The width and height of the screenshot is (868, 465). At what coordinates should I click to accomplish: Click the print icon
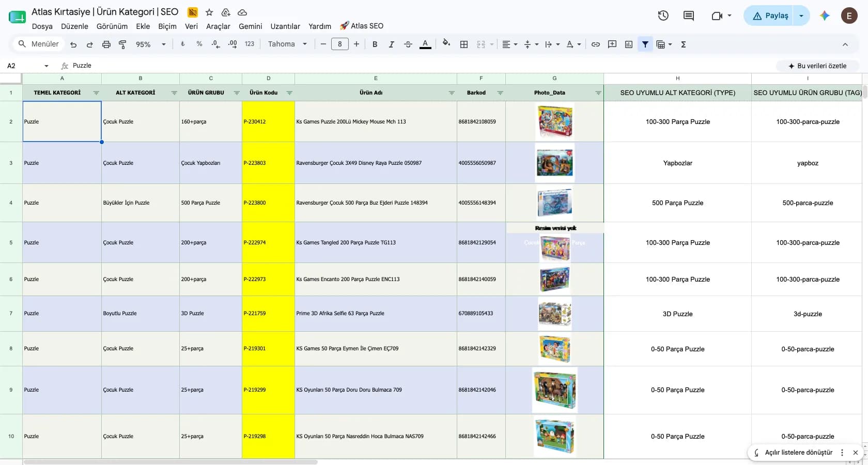tap(106, 44)
